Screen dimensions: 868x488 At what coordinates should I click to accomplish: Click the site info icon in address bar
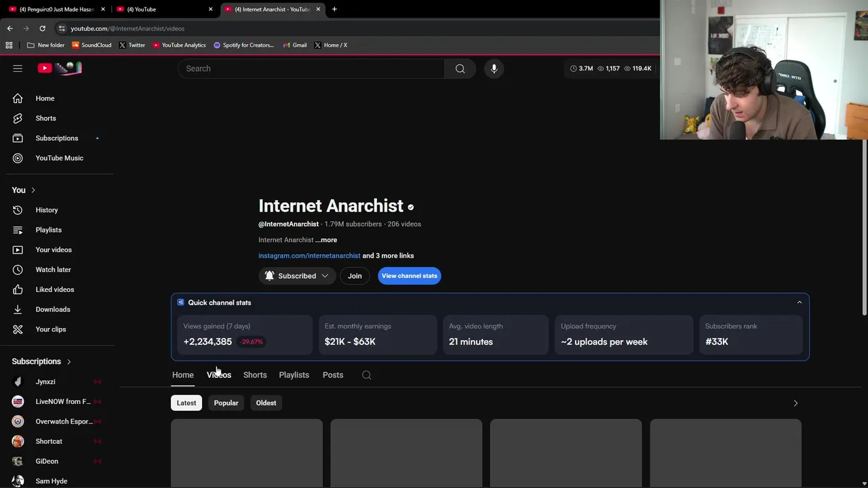(62, 28)
